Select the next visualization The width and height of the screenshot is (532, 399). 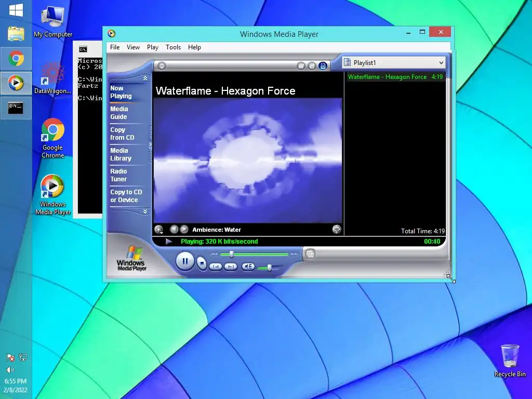[x=184, y=229]
